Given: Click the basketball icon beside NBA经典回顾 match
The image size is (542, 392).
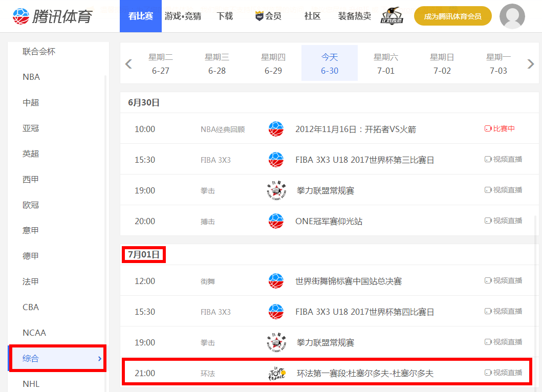Looking at the screenshot, I should click(x=276, y=129).
